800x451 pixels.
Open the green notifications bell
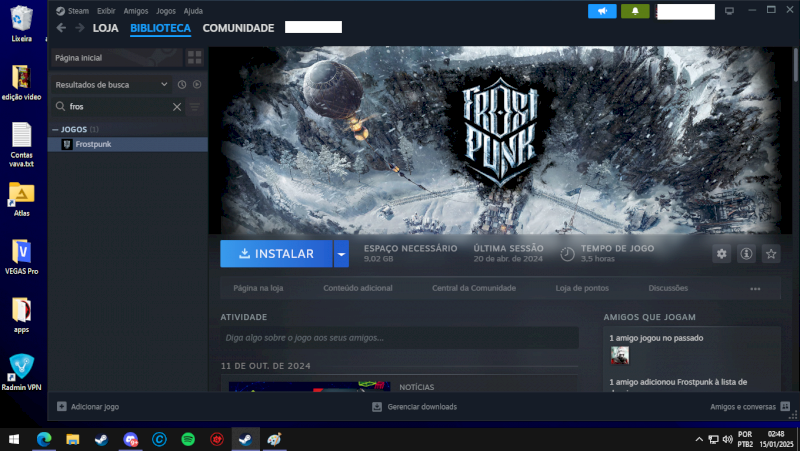coord(635,11)
